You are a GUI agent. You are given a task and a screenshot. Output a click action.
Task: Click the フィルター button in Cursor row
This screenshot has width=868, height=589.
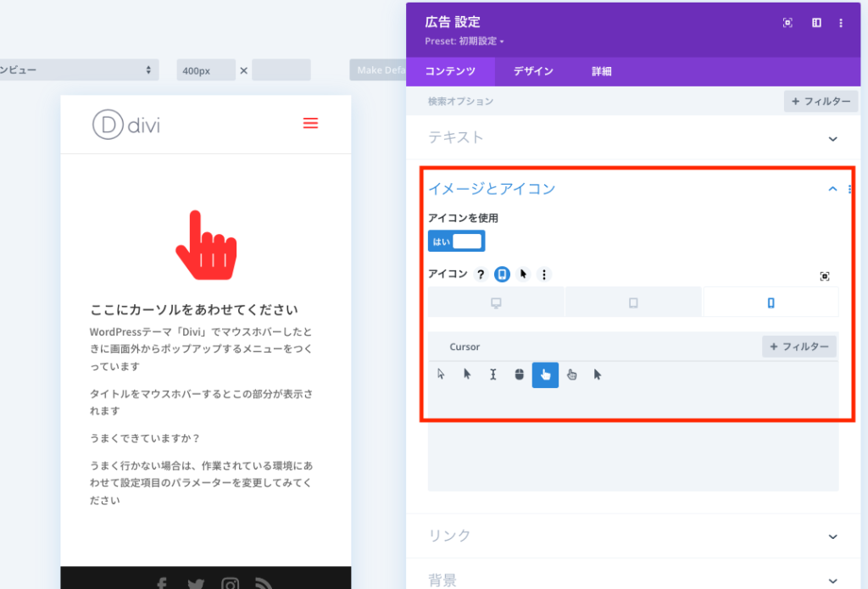[x=798, y=346]
